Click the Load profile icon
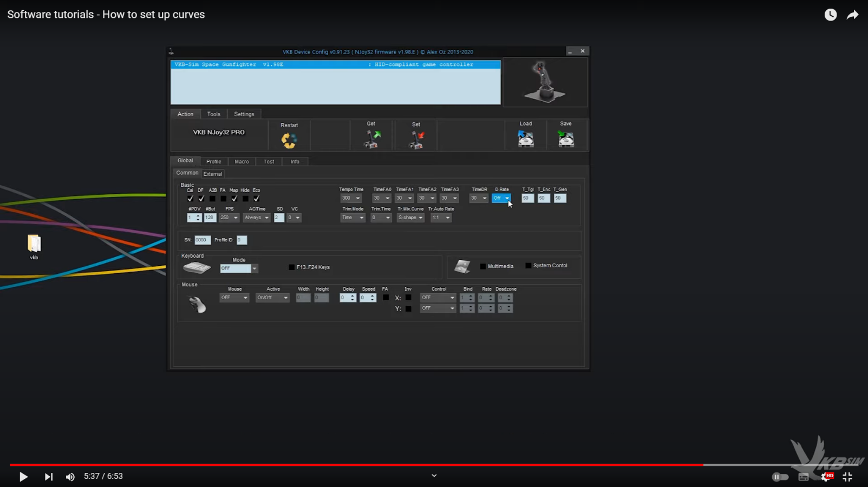This screenshot has width=868, height=487. (x=526, y=139)
